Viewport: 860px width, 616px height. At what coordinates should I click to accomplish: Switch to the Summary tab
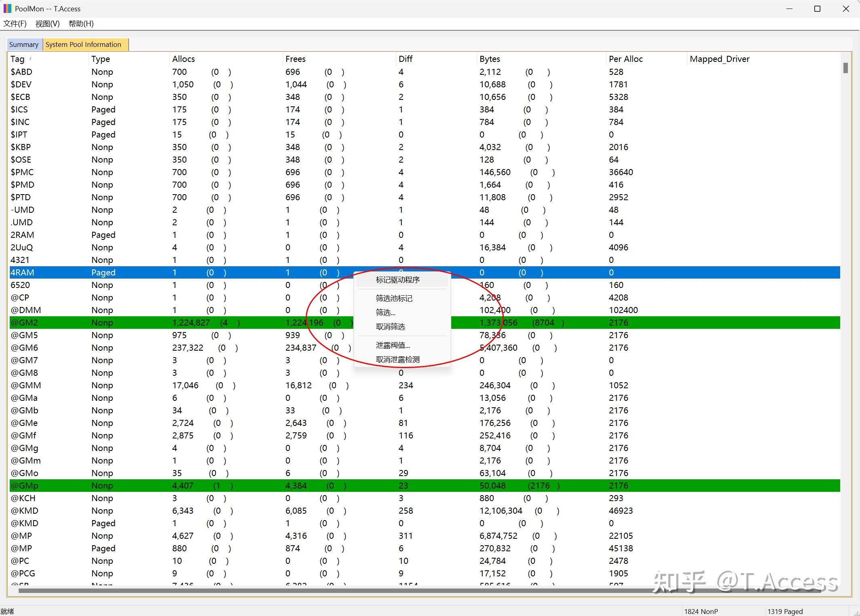[x=24, y=44]
